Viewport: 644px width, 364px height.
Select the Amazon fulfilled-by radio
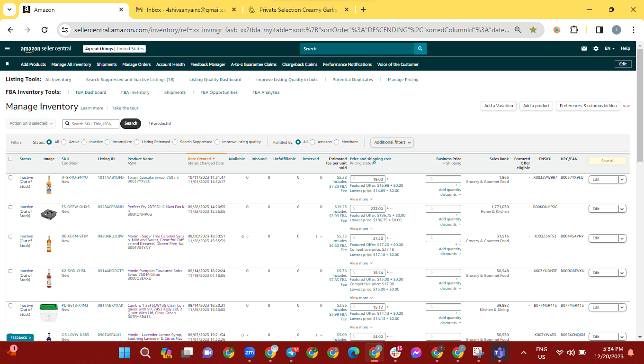pyautogui.click(x=313, y=142)
